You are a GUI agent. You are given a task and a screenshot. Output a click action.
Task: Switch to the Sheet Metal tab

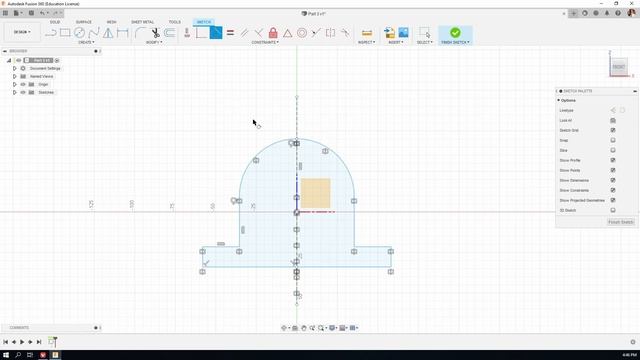(x=142, y=22)
